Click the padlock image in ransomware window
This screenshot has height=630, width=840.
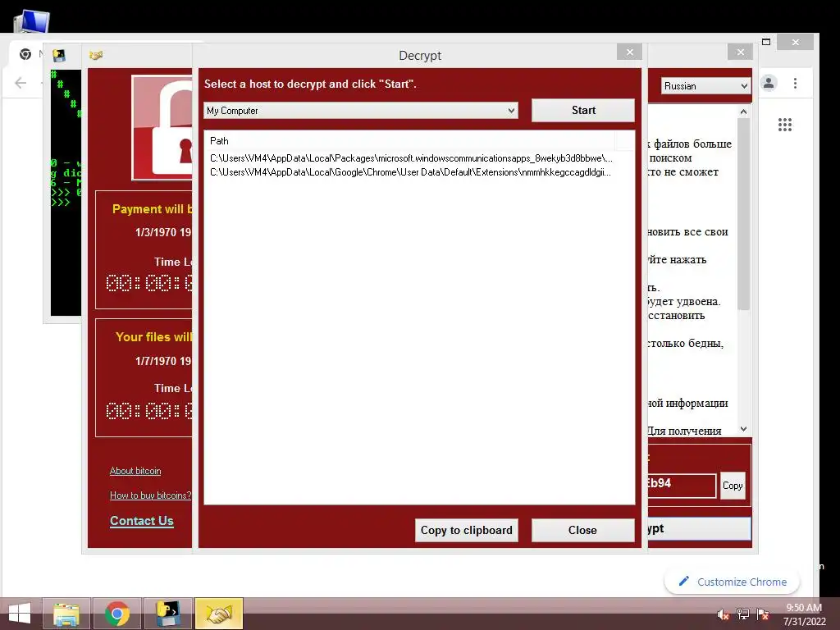(x=163, y=128)
